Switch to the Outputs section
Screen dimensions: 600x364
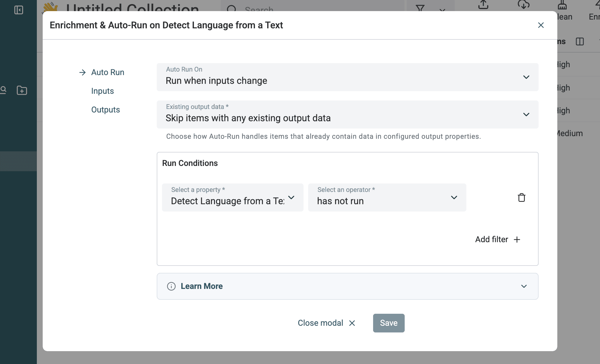(x=106, y=110)
